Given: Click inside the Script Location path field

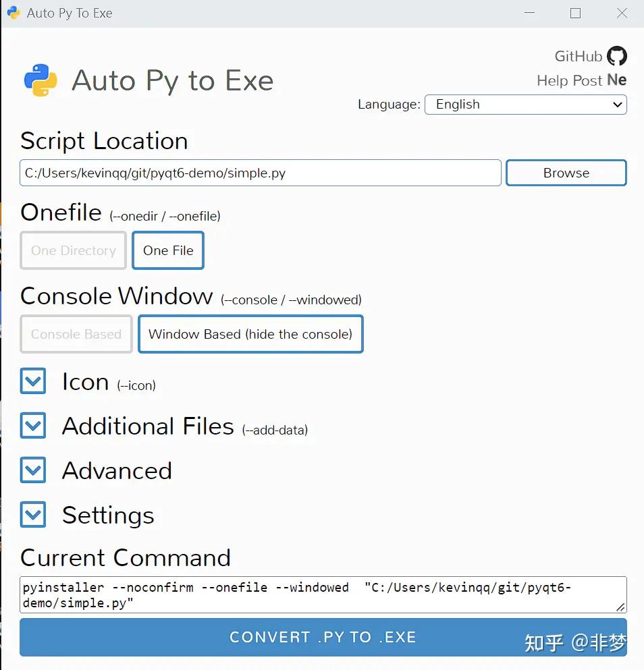Looking at the screenshot, I should coord(260,173).
